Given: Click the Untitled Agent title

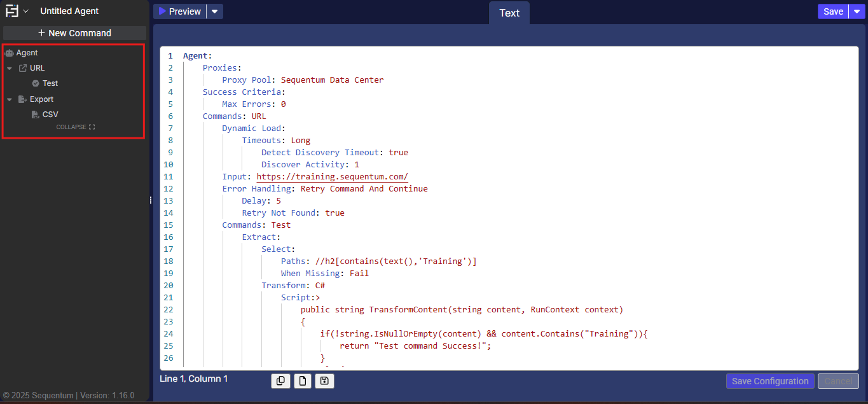Looking at the screenshot, I should [x=69, y=11].
